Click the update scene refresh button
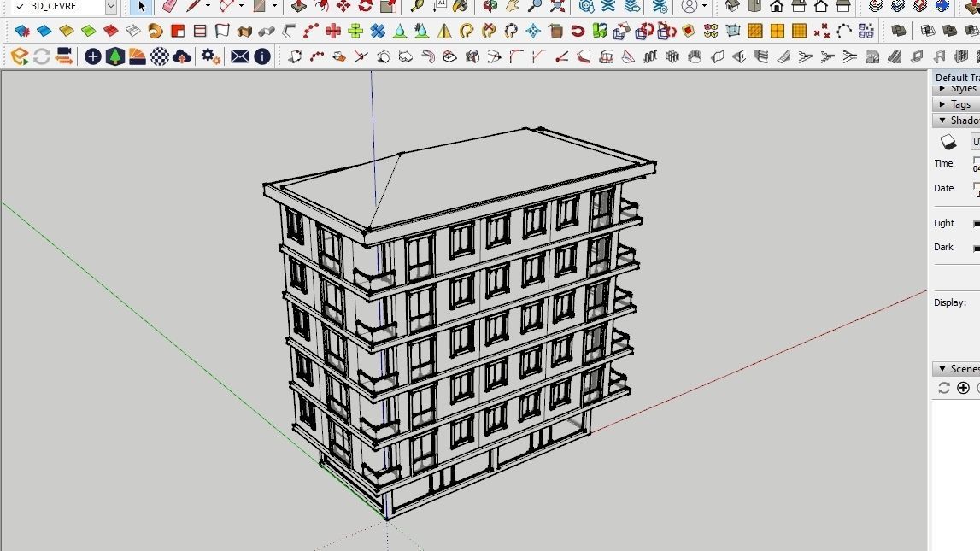The height and width of the screenshot is (551, 980). [944, 388]
